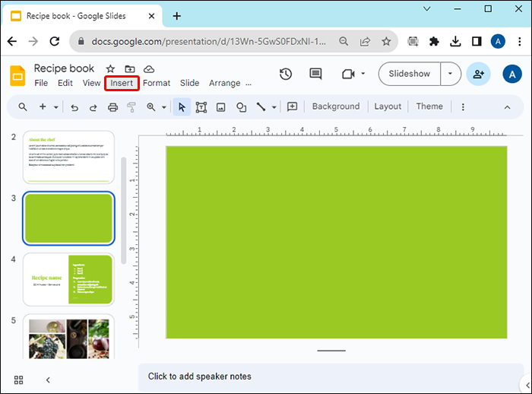Viewport: 532px width, 394px height.
Task: Open the Format menu
Action: (x=157, y=83)
